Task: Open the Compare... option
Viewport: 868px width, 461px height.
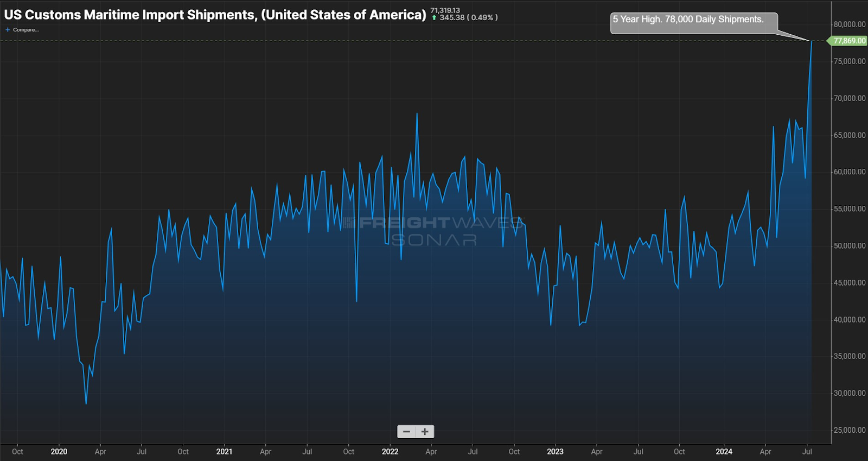Action: (25, 30)
